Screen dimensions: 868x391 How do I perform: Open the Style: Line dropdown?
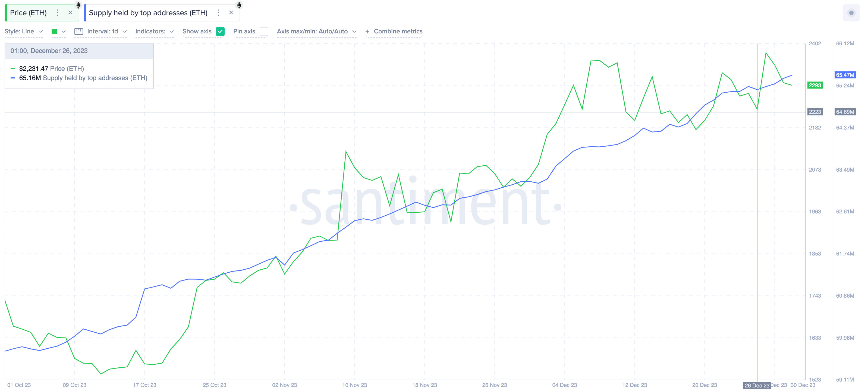[24, 31]
